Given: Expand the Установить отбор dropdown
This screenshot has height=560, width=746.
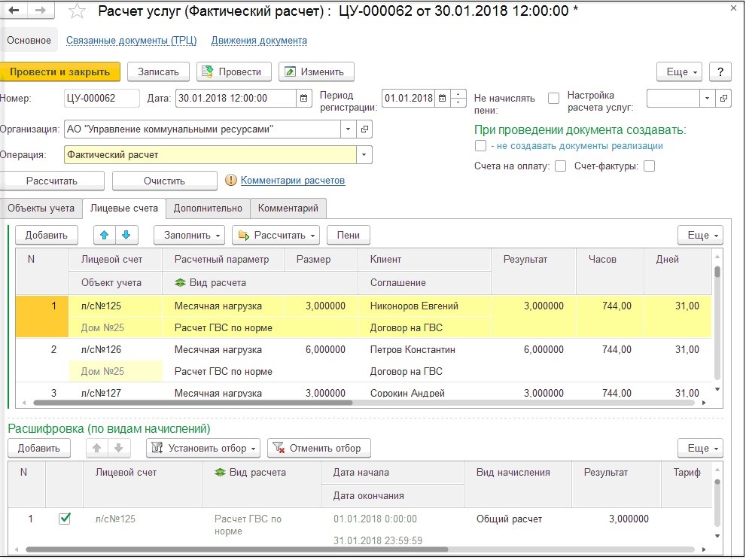Looking at the screenshot, I should click(x=203, y=448).
